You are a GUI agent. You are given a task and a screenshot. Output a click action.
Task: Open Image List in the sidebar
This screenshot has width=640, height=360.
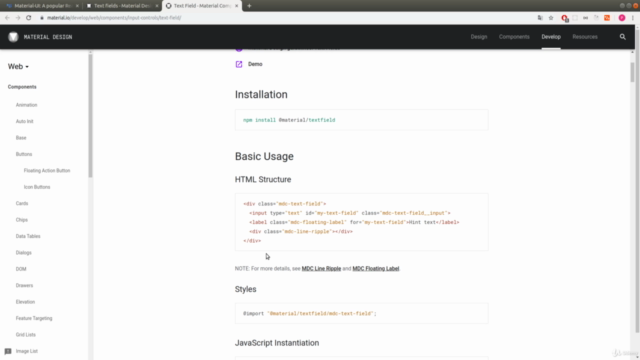(27, 351)
